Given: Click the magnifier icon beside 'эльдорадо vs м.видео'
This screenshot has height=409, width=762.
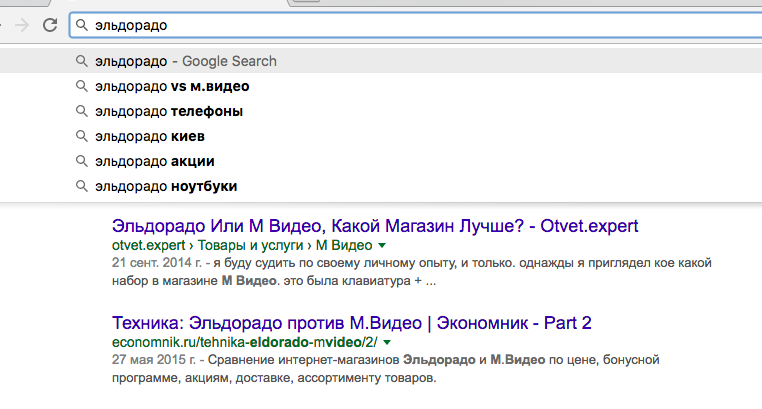Looking at the screenshot, I should coord(82,86).
